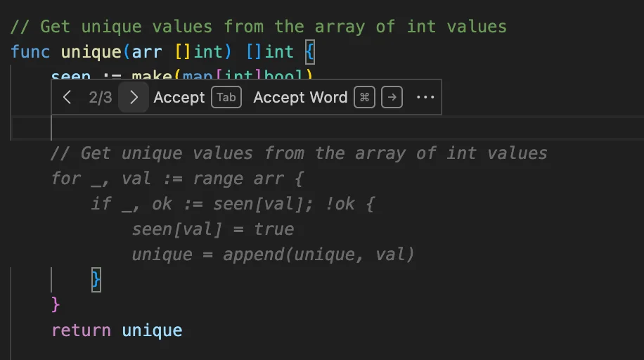Select the unique function name in declaration
Image resolution: width=644 pixels, height=360 pixels.
(x=91, y=51)
